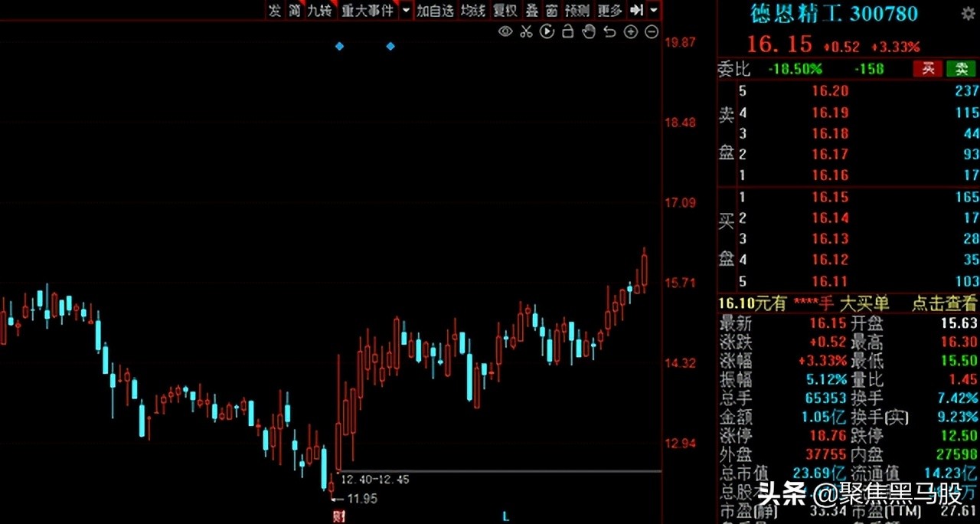980x524 pixels.
Task: Toggle the eye visibility icon
Action: pos(505,31)
